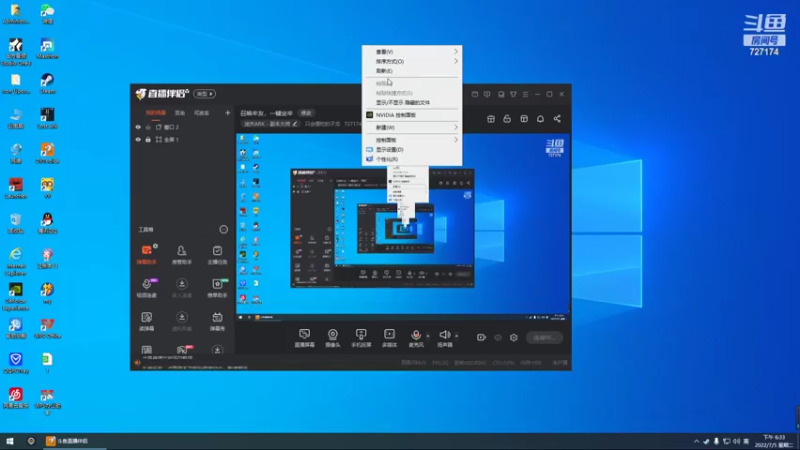800x450 pixels.
Task: Click the taskbar clock and date
Action: [x=774, y=441]
